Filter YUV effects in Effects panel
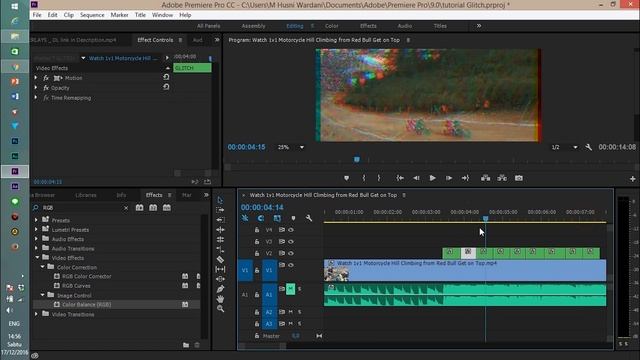Screen dimensions: 640x360 [167, 208]
